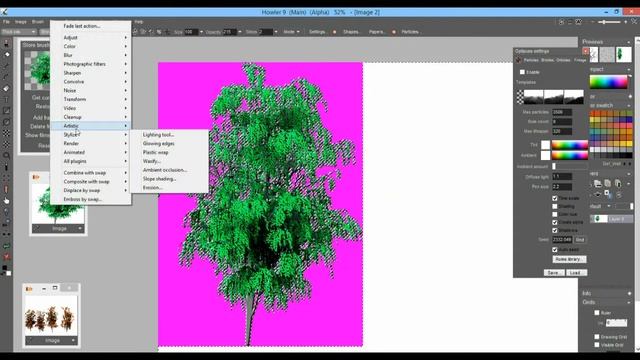Open the Help menu
Image resolution: width=640 pixels, height=360 pixels.
139,22
